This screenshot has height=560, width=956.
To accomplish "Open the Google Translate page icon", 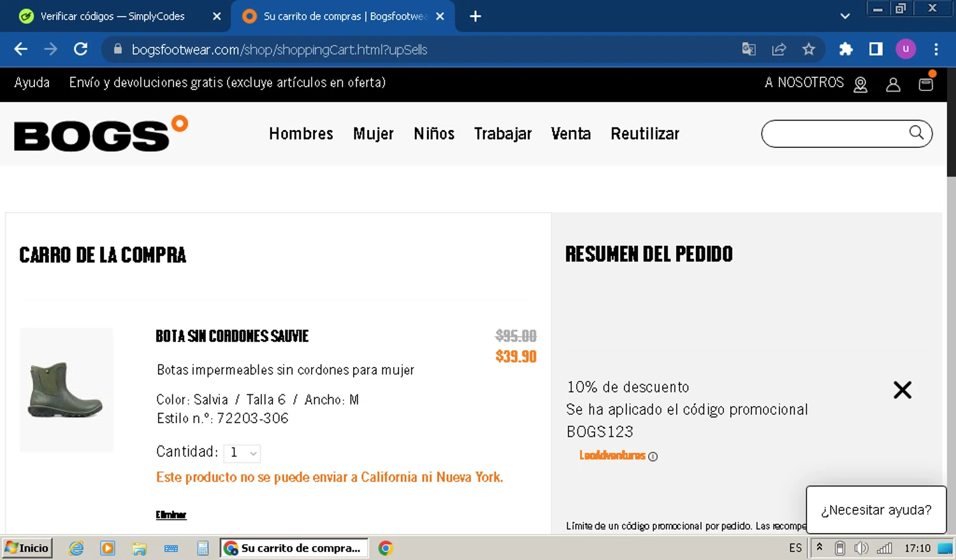I will [749, 49].
